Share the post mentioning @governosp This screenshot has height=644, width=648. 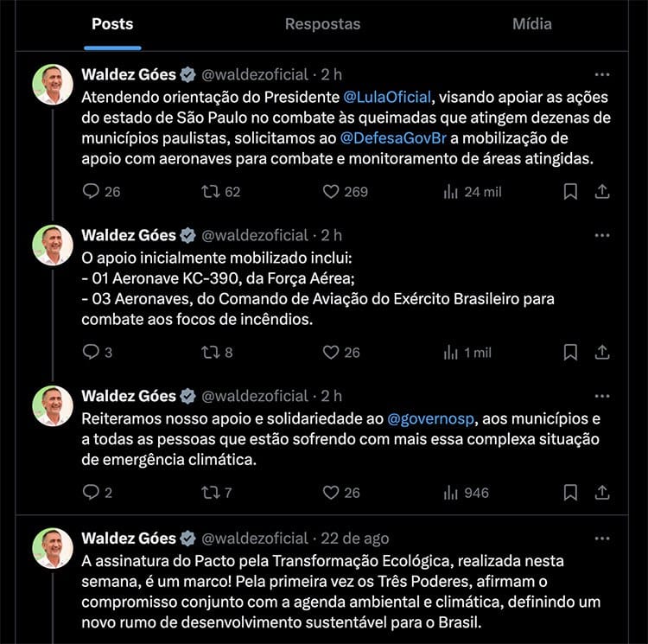click(603, 493)
